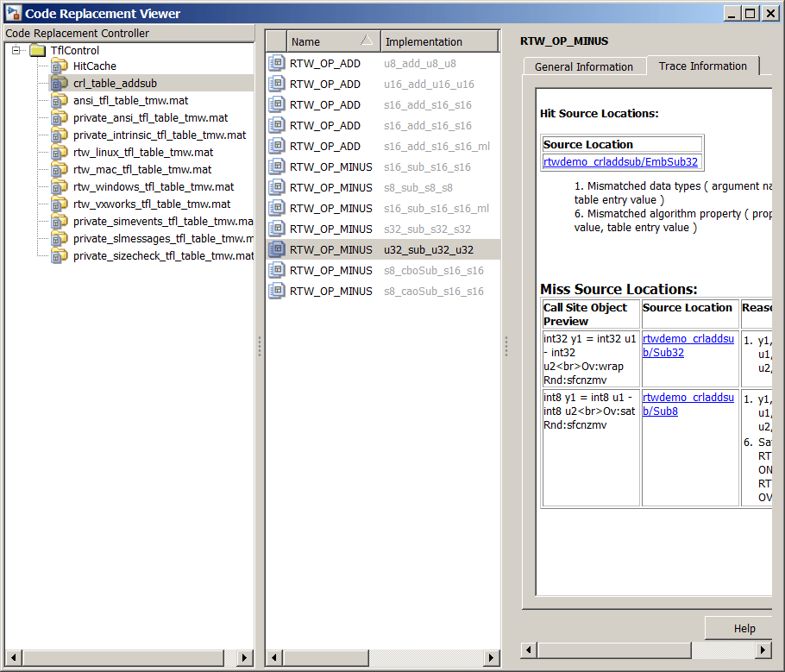This screenshot has width=785, height=672.
Task: Open the rtwdemo_crladdsub/Sub8 link
Action: click(x=688, y=404)
